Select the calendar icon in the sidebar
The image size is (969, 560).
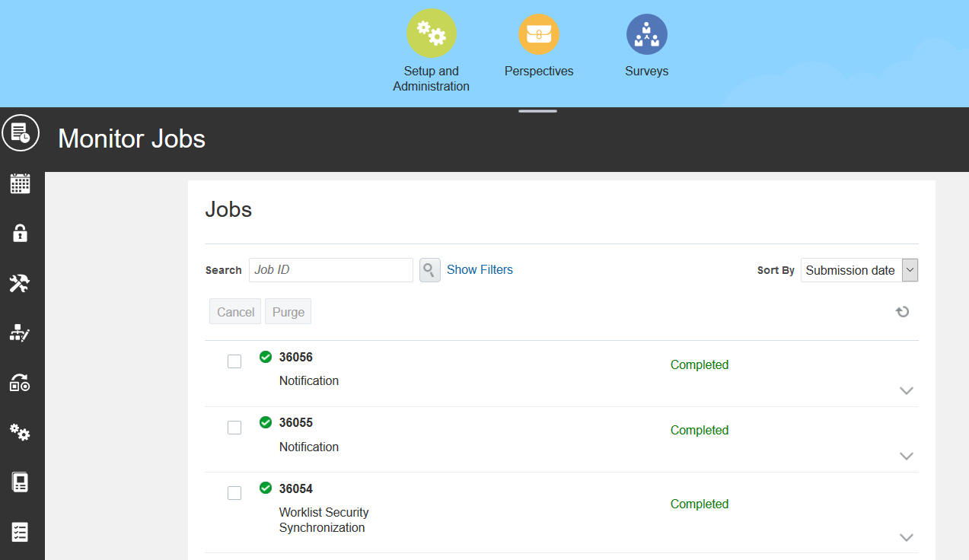pos(21,183)
